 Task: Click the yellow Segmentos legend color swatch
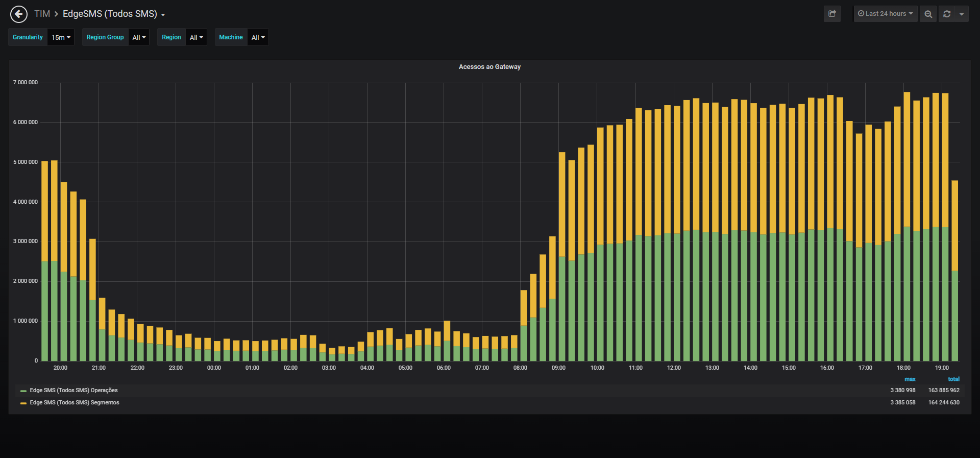pyautogui.click(x=23, y=403)
